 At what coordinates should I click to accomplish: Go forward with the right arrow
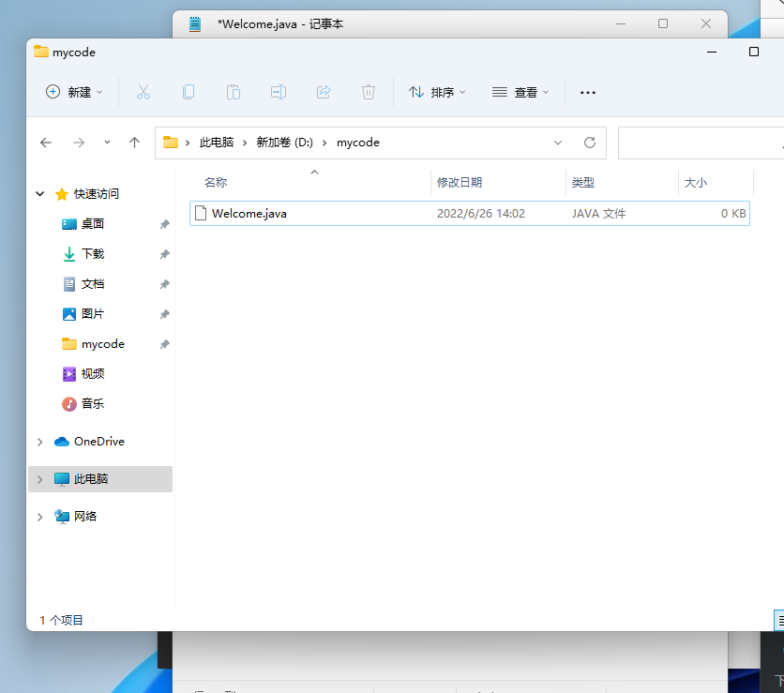coord(79,143)
